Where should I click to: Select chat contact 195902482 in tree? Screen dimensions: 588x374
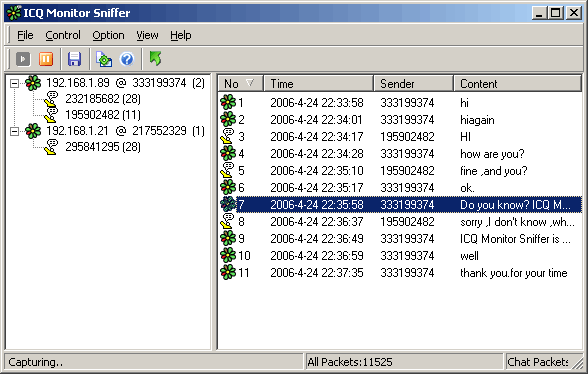coord(103,115)
